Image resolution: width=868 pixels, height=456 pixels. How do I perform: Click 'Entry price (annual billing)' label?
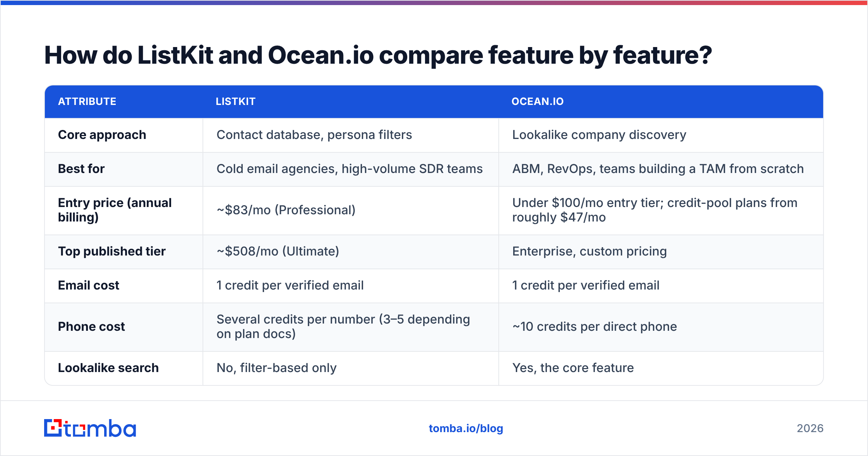click(x=115, y=210)
